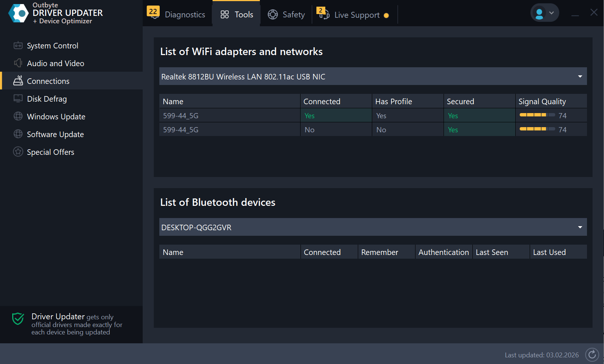Click the Windows Update globe icon
Image resolution: width=604 pixels, height=364 pixels.
(x=18, y=116)
